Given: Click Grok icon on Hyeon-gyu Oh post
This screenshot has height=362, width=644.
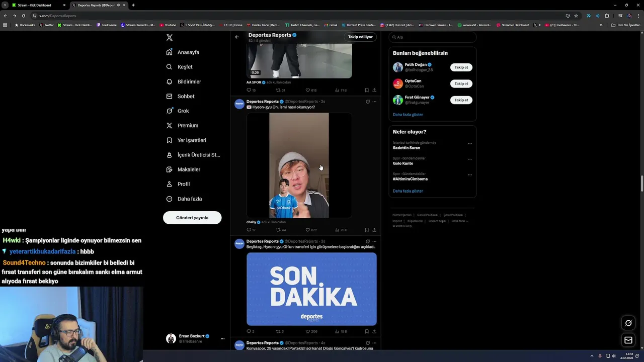Looking at the screenshot, I should pos(367,102).
